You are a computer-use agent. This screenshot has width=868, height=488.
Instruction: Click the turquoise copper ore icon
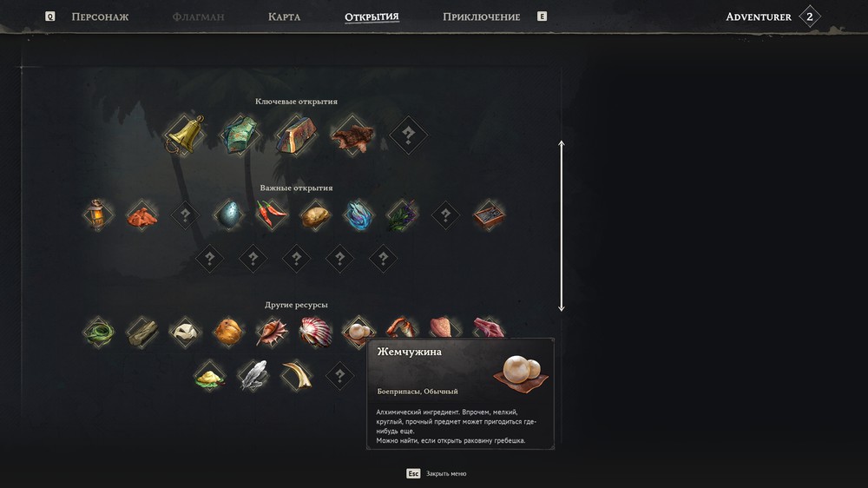(x=240, y=135)
